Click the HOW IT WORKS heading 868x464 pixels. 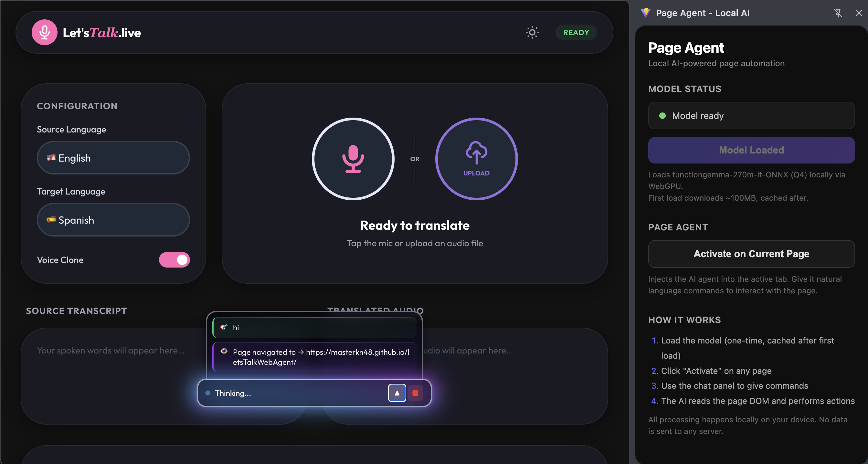coord(684,320)
